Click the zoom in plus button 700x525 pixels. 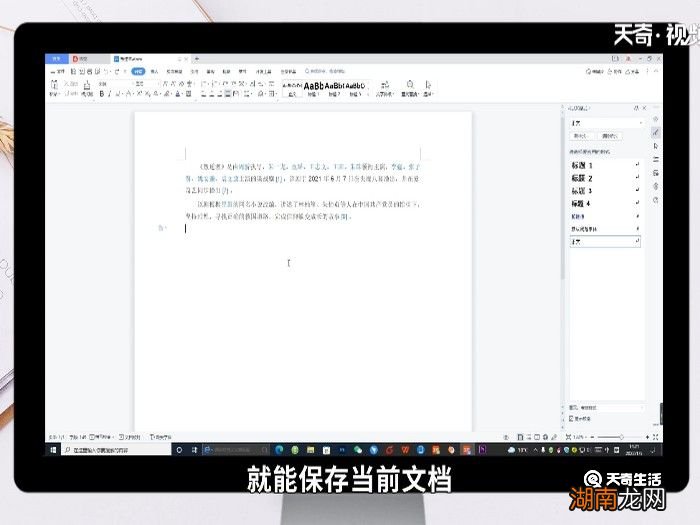(x=647, y=437)
